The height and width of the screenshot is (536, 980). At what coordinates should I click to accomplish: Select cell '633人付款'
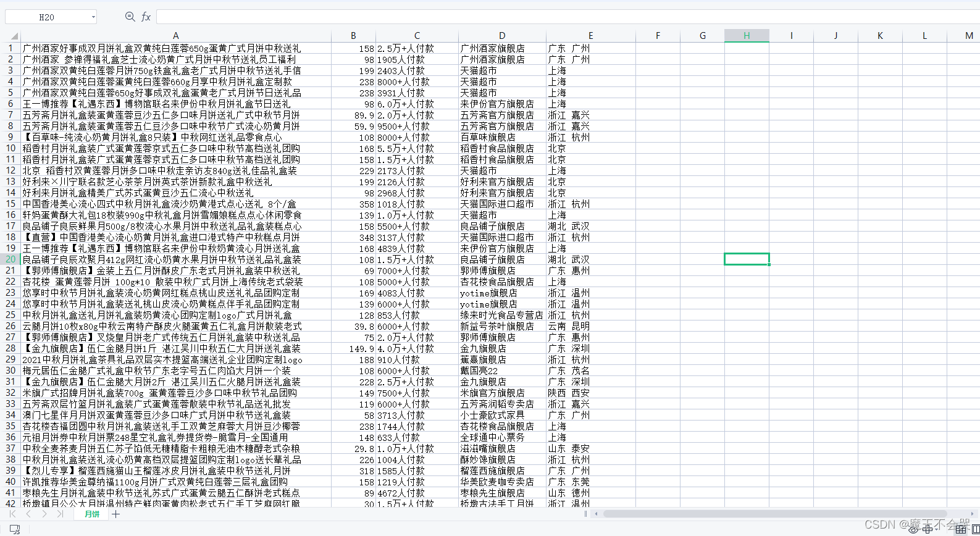[x=417, y=437]
